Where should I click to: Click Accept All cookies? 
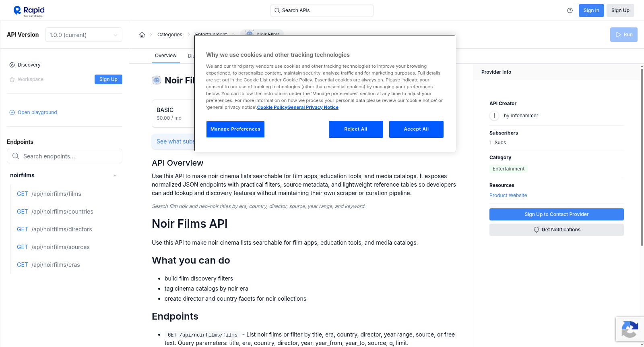pos(416,129)
